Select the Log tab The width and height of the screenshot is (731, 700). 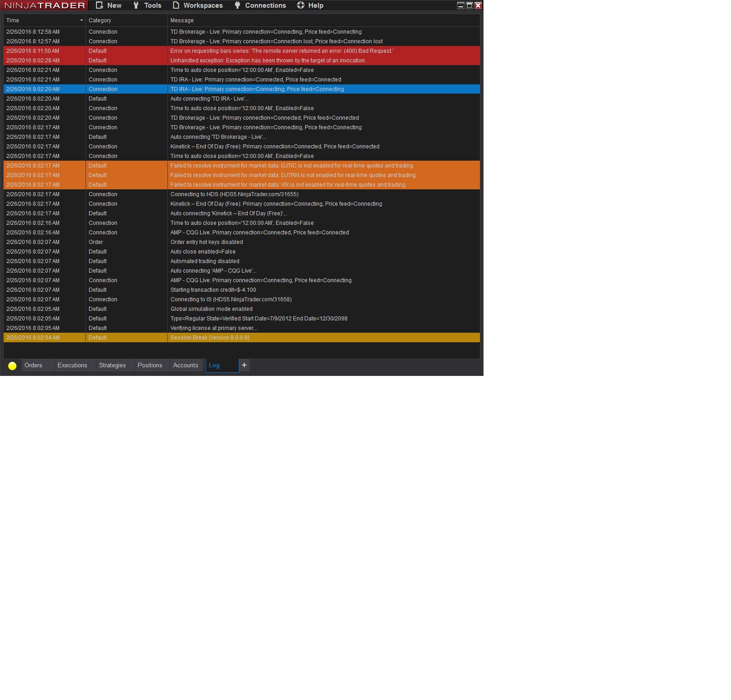(222, 365)
